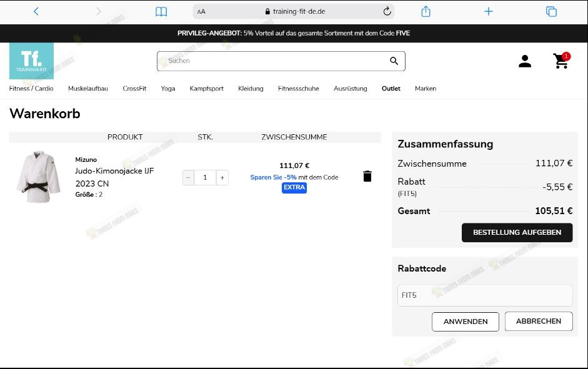
Task: Delete the judo jacket with trash icon
Action: pos(367,177)
